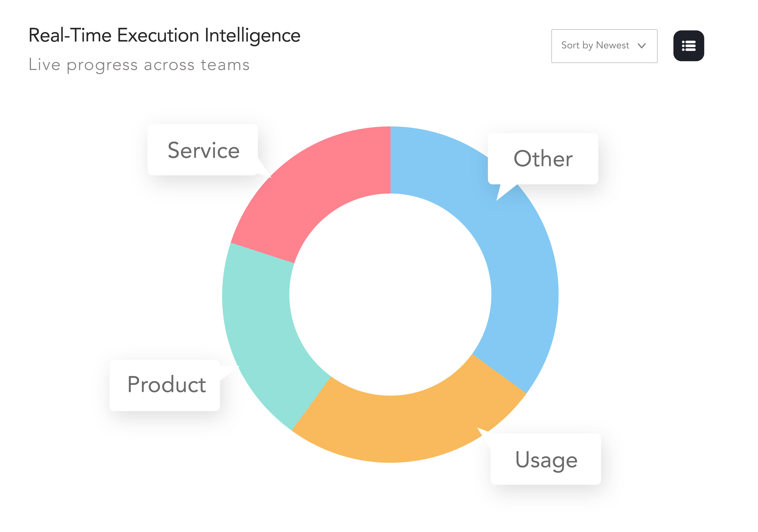The image size is (758, 532).
Task: Click the Service tooltip label
Action: [x=203, y=150]
